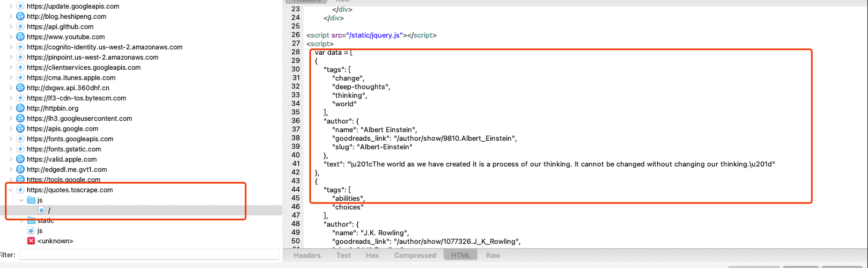Click the quotes.toscrape.com host icon
The height and width of the screenshot is (268, 868).
pyautogui.click(x=20, y=190)
